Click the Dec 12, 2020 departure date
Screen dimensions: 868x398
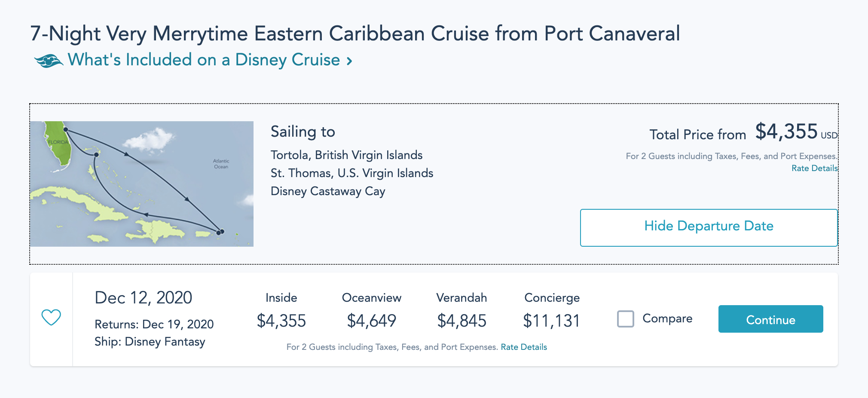coord(144,297)
